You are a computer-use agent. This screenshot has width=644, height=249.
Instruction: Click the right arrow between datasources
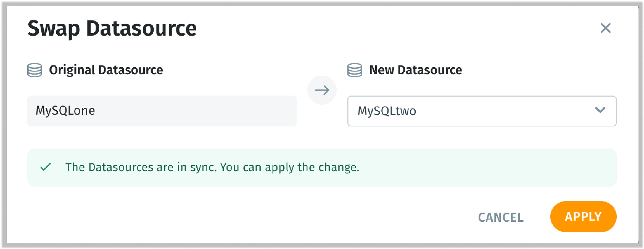coord(322,90)
